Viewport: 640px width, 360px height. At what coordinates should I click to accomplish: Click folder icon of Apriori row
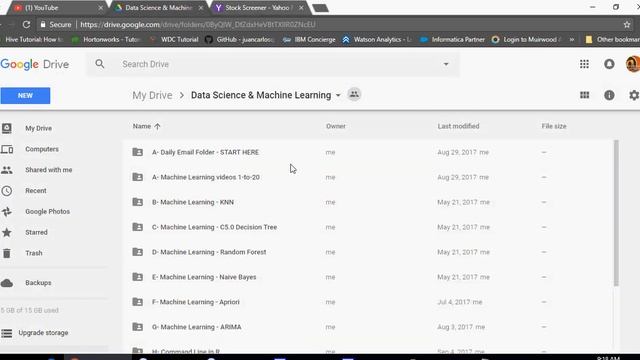coord(138,302)
